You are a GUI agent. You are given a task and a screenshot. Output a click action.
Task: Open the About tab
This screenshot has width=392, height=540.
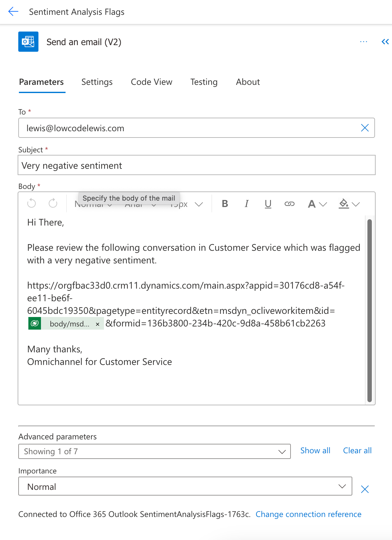pyautogui.click(x=248, y=82)
